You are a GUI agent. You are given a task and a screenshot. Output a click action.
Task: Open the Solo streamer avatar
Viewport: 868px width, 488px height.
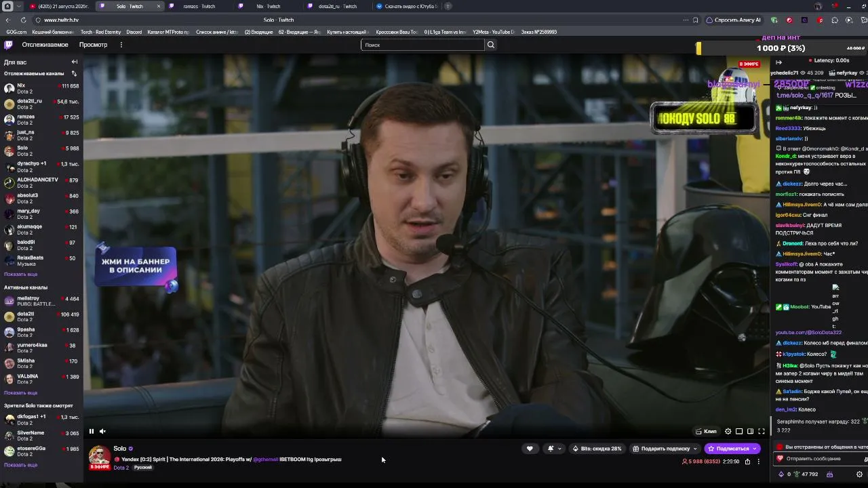(x=100, y=456)
